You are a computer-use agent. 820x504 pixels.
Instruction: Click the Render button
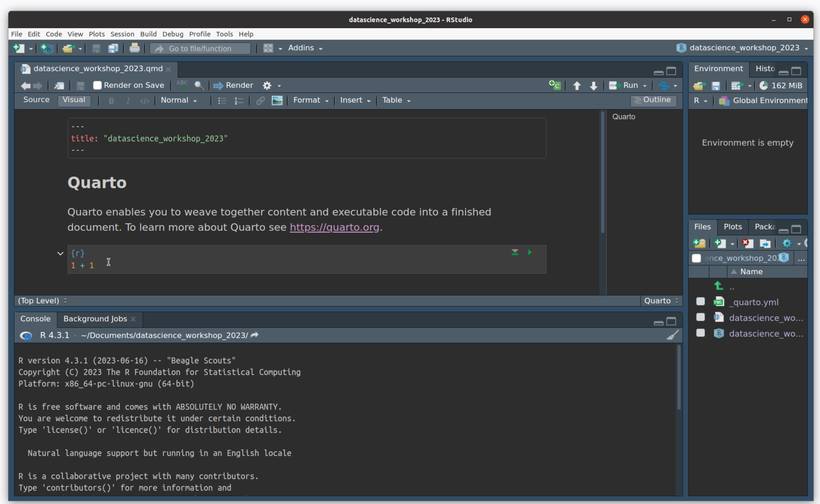tap(233, 85)
